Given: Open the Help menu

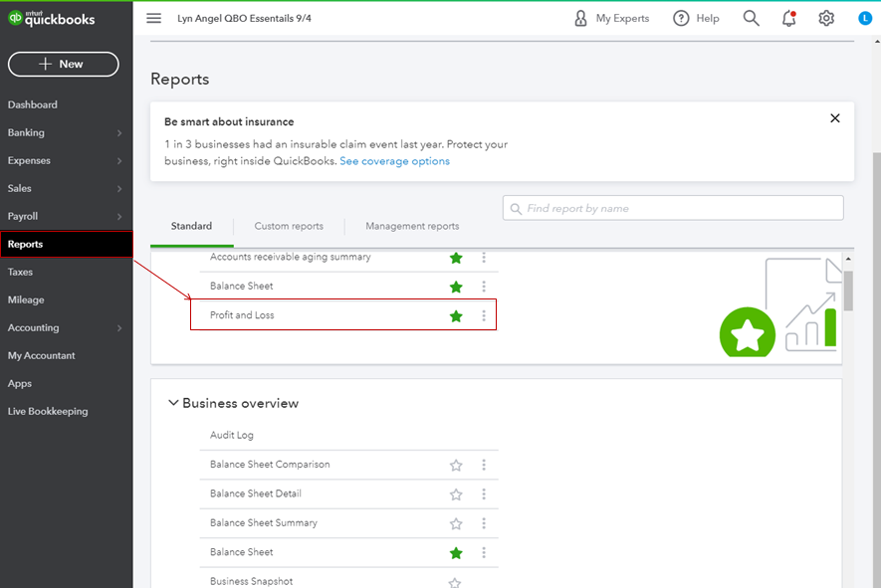Looking at the screenshot, I should (x=696, y=19).
